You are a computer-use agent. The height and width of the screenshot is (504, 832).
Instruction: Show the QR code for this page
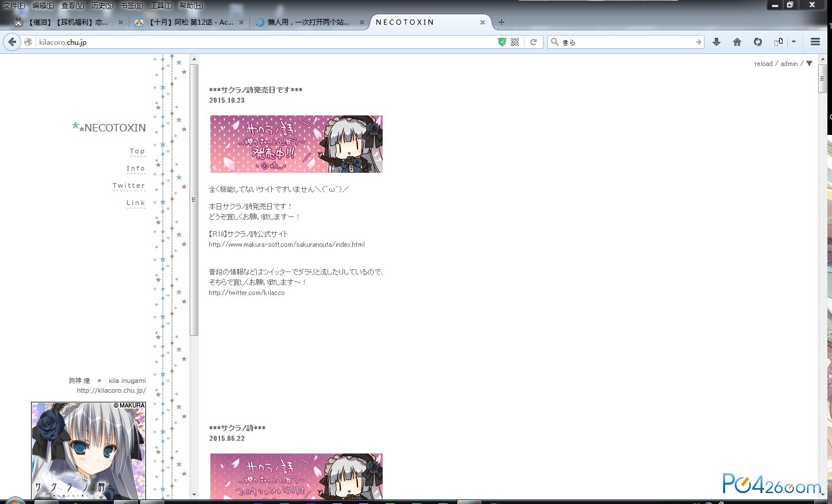[x=515, y=42]
